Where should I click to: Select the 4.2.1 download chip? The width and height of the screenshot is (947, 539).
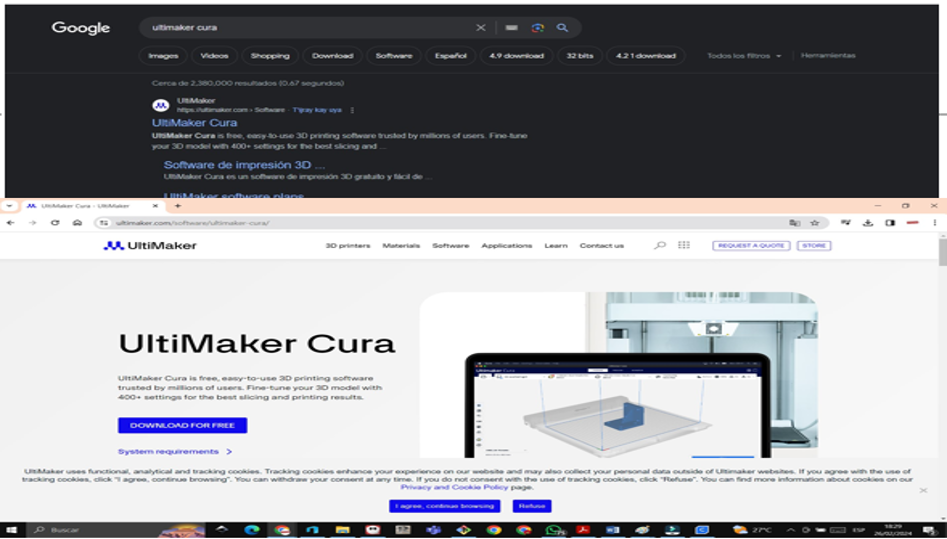[646, 56]
